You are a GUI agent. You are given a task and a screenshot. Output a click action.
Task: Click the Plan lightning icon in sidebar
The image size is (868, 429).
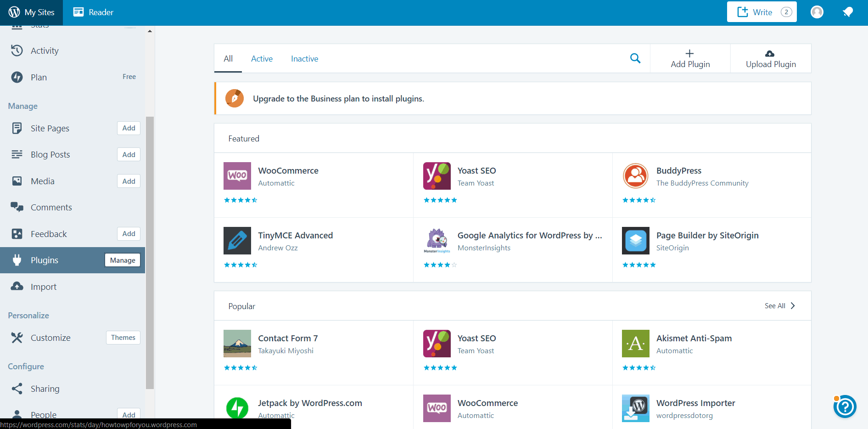[x=17, y=77]
